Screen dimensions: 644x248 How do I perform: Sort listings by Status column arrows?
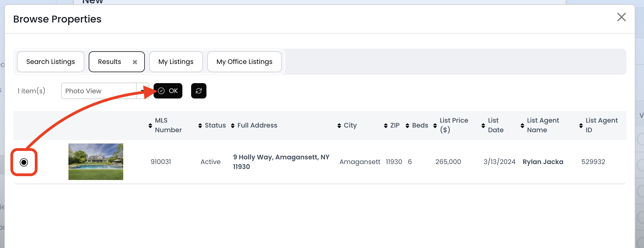tap(200, 125)
